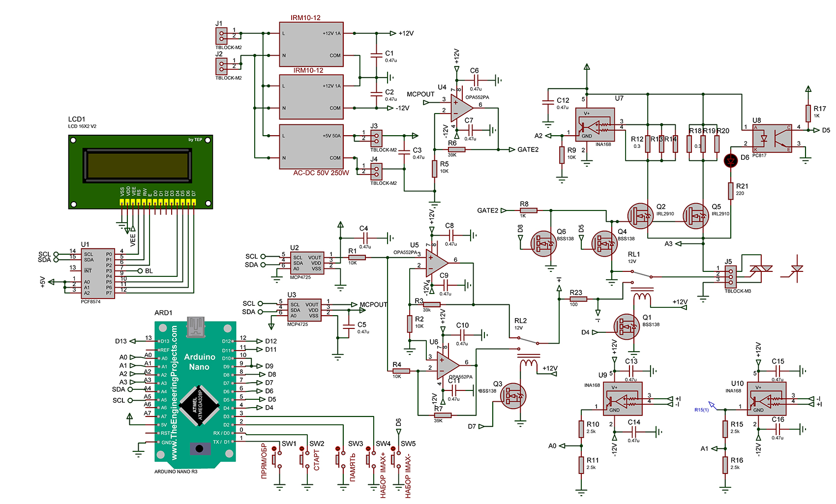The height and width of the screenshot is (504, 836).
Task: Click the blue R15(1) probe label
Action: click(701, 410)
